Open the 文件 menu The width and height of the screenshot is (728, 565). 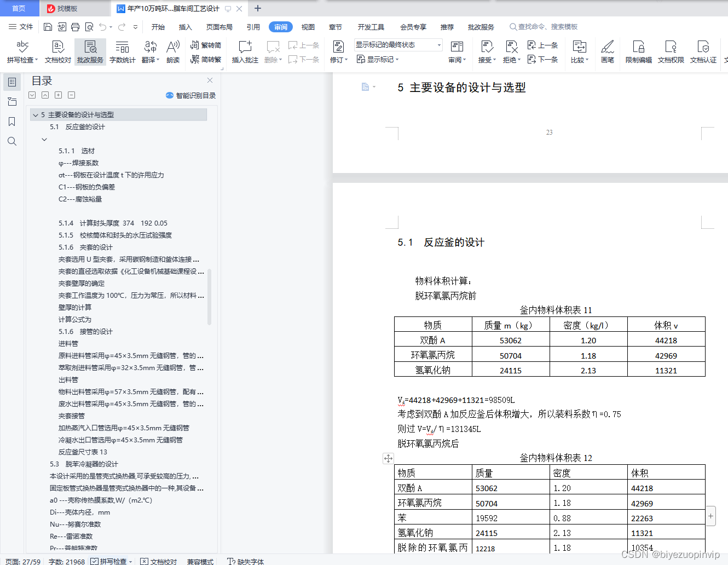click(21, 27)
